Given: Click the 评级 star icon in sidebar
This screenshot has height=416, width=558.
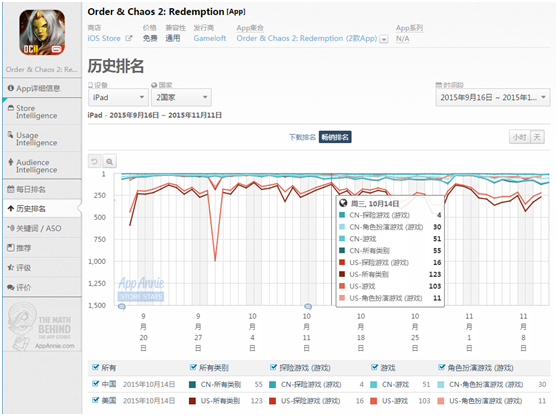Looking at the screenshot, I should click(x=11, y=267).
